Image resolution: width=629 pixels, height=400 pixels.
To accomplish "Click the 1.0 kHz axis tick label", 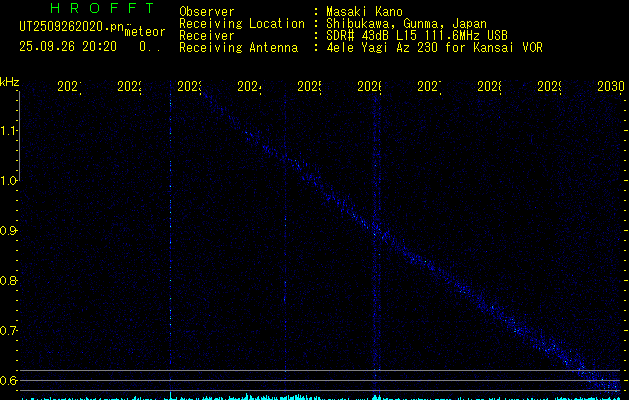I will coord(10,181).
